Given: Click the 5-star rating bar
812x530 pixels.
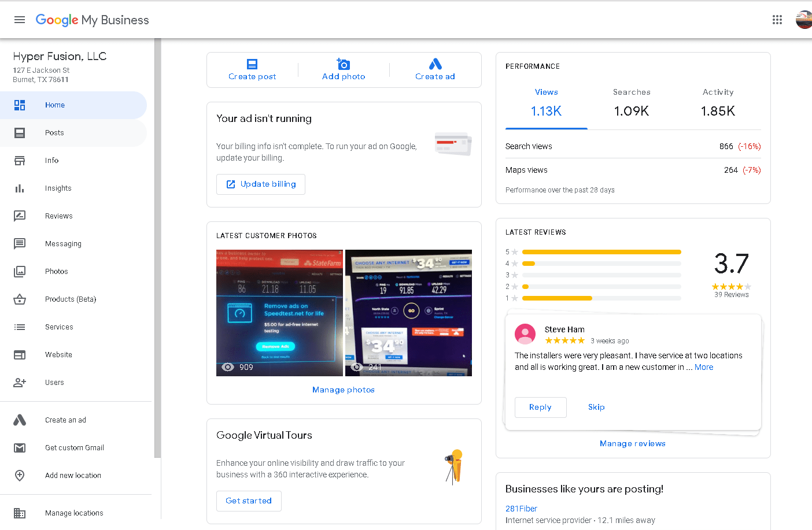Looking at the screenshot, I should 601,252.
